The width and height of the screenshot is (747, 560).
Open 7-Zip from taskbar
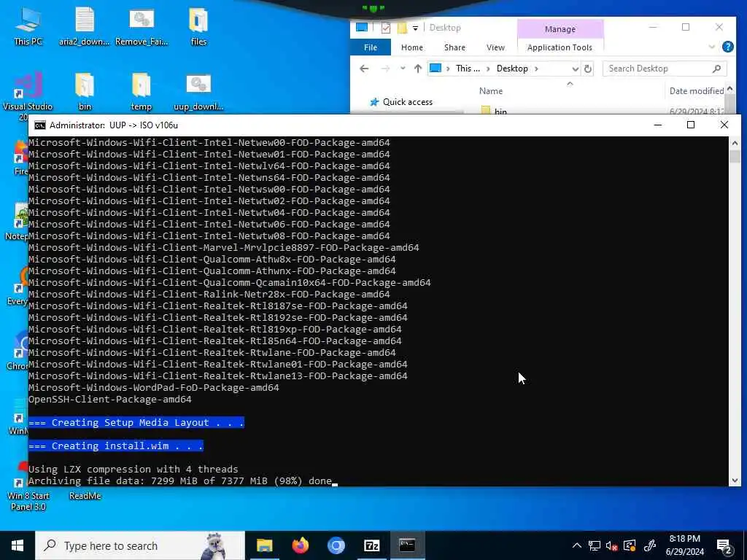pyautogui.click(x=371, y=545)
